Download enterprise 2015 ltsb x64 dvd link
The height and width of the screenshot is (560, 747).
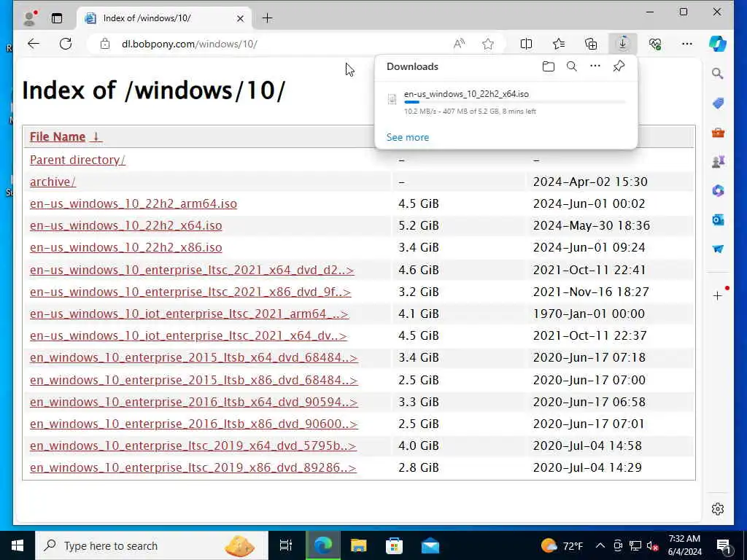tap(193, 357)
